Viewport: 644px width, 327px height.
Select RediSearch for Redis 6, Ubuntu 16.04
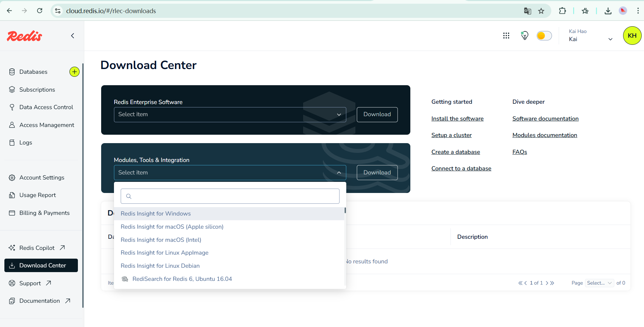229,279
